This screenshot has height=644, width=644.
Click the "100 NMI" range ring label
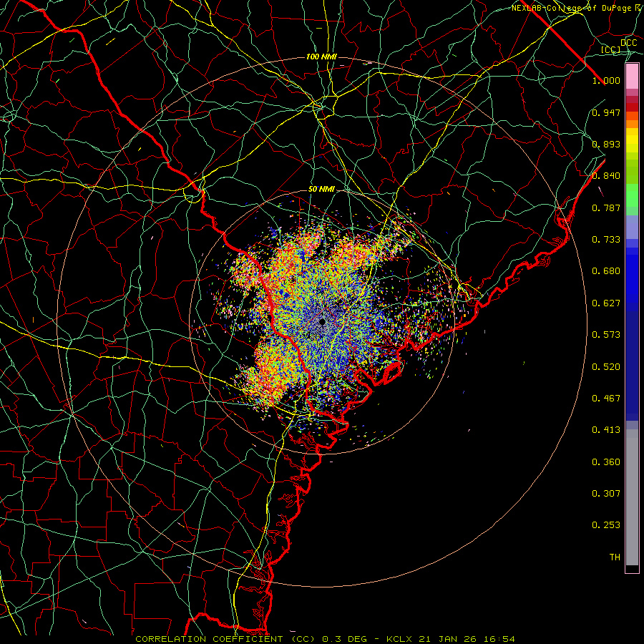[x=321, y=57]
